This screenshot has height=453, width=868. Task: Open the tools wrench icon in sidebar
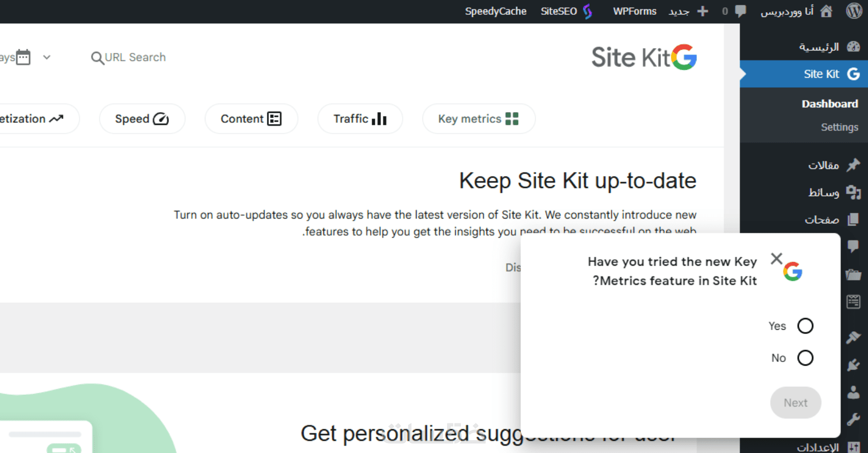[x=853, y=420]
